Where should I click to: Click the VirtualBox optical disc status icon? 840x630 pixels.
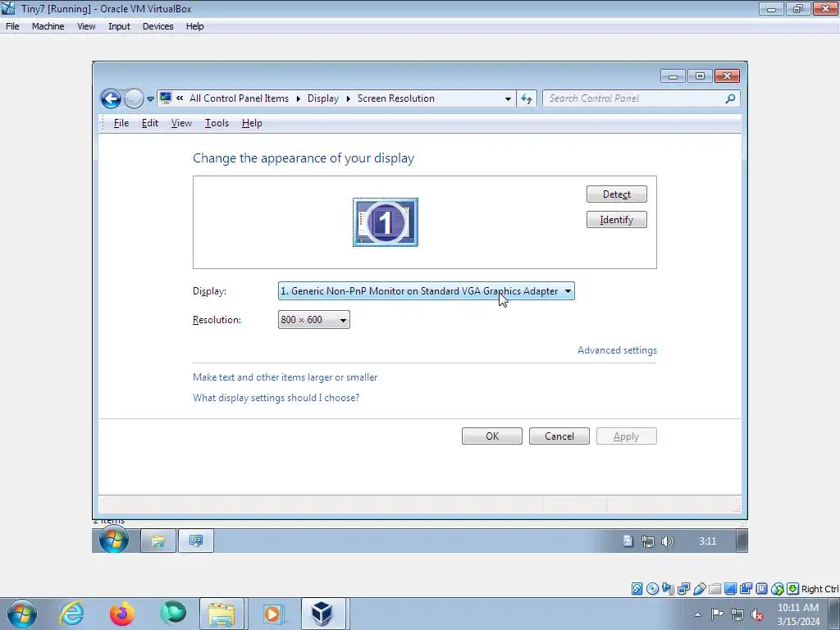pyautogui.click(x=652, y=589)
